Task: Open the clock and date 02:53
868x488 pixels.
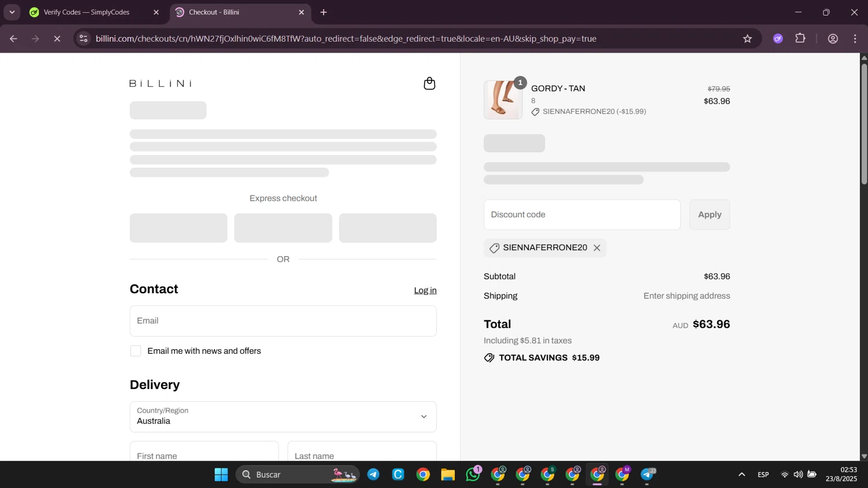Action: pyautogui.click(x=841, y=474)
